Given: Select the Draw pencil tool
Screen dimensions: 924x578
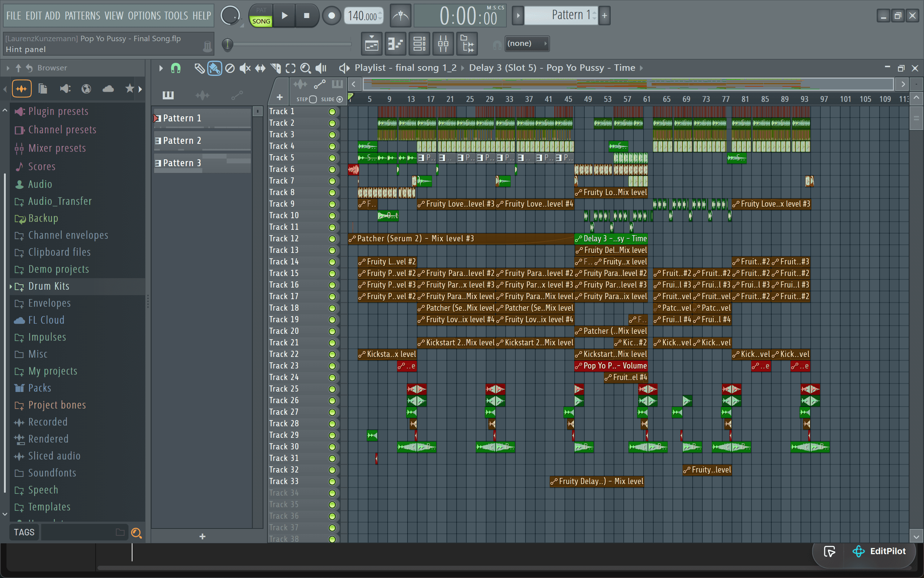Looking at the screenshot, I should [x=199, y=68].
